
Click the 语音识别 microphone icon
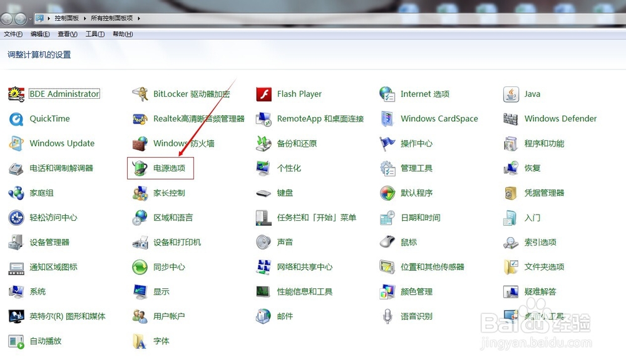387,316
